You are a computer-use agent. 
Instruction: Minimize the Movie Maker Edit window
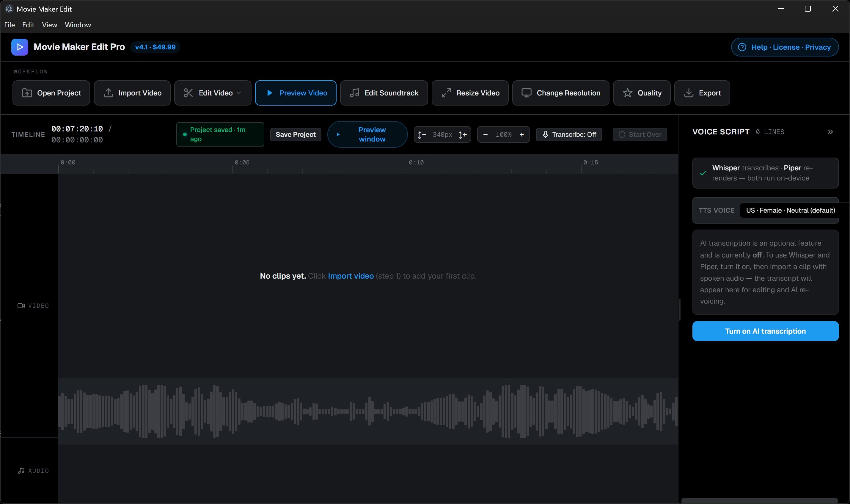pyautogui.click(x=780, y=9)
